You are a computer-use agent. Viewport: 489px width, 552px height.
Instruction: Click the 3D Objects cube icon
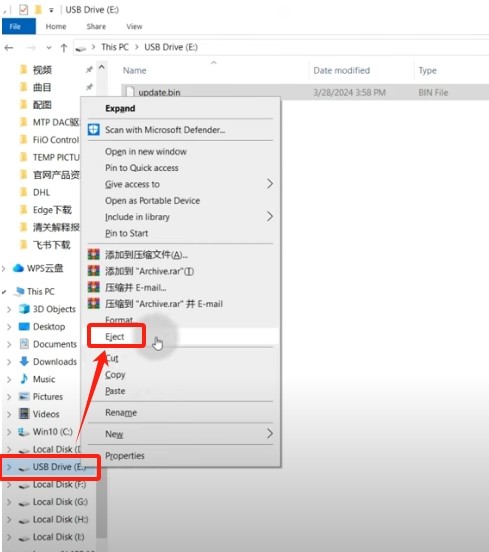(24, 309)
